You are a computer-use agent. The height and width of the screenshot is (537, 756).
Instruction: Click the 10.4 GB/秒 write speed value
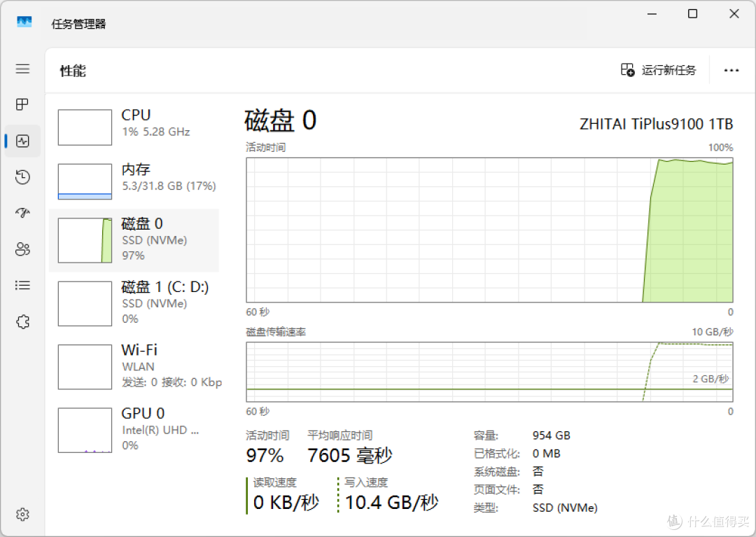[x=391, y=503]
